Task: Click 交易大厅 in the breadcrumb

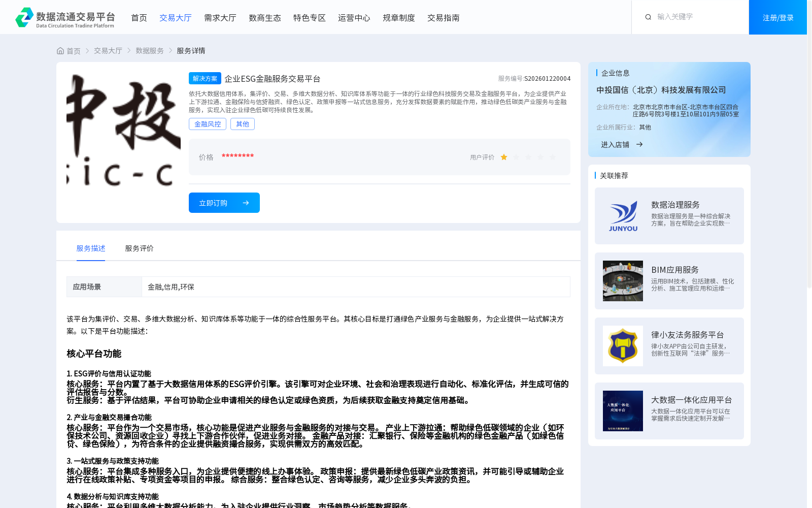Action: click(108, 51)
